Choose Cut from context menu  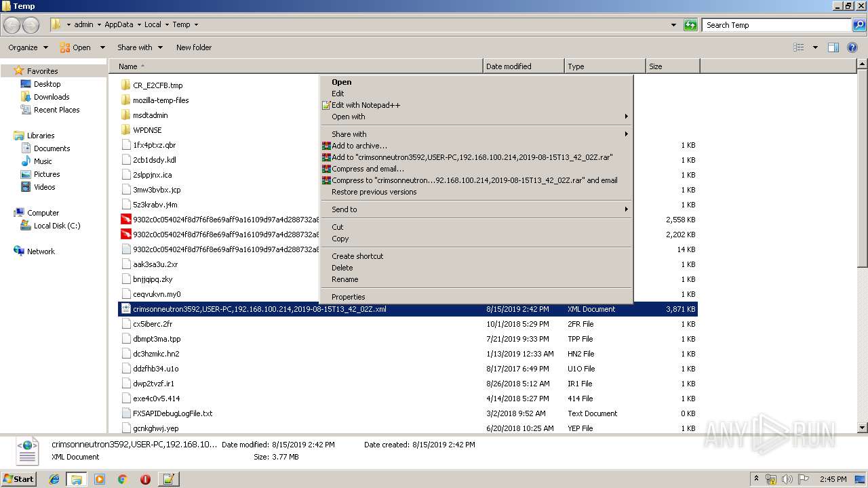pos(476,227)
